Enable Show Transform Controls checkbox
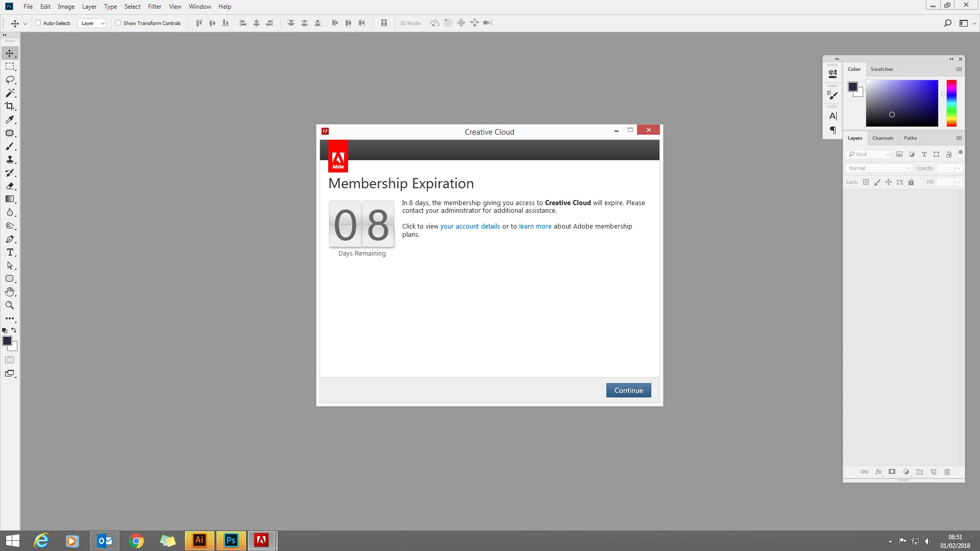The width and height of the screenshot is (980, 551). pyautogui.click(x=118, y=23)
